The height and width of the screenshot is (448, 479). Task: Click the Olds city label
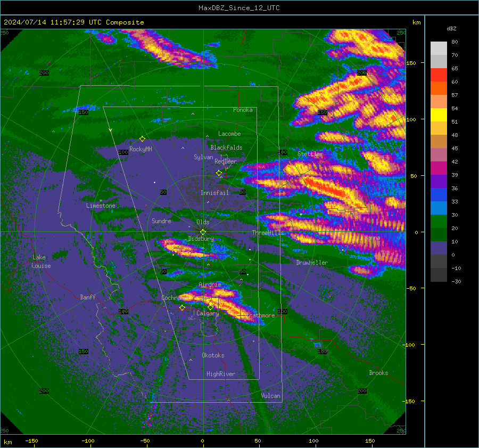click(x=203, y=222)
